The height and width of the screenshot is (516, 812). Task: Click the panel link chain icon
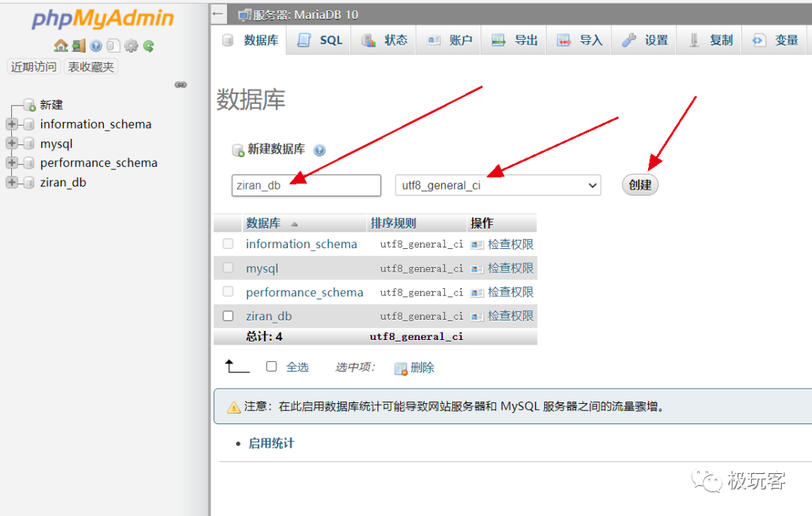[x=180, y=84]
